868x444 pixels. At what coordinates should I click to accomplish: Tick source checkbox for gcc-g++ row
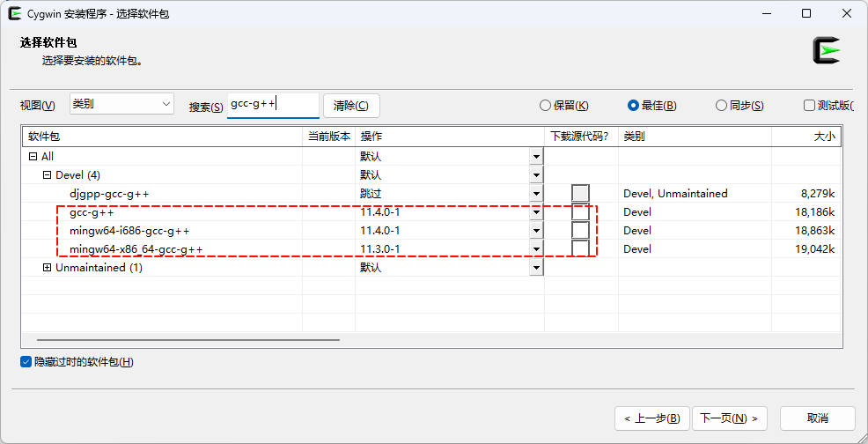pos(580,211)
